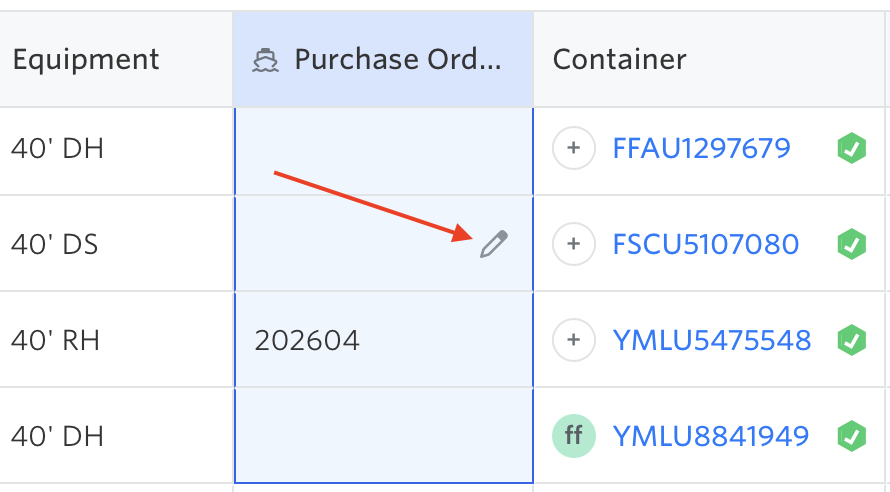Click the Container column header
Screen dimensions: 890x492
pyautogui.click(x=620, y=60)
